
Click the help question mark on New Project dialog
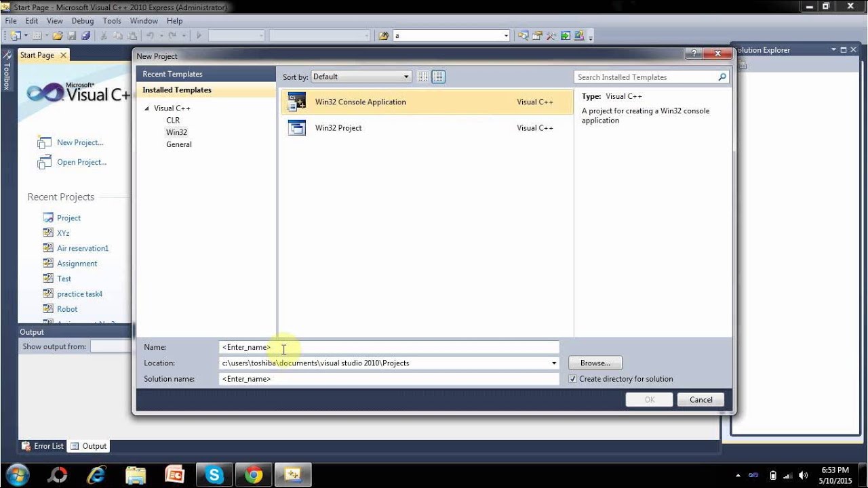coord(693,54)
